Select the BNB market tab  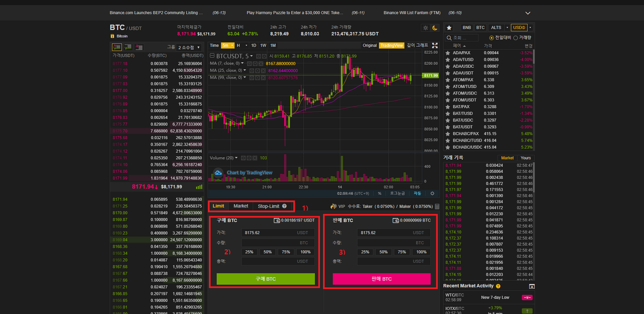coord(467,28)
